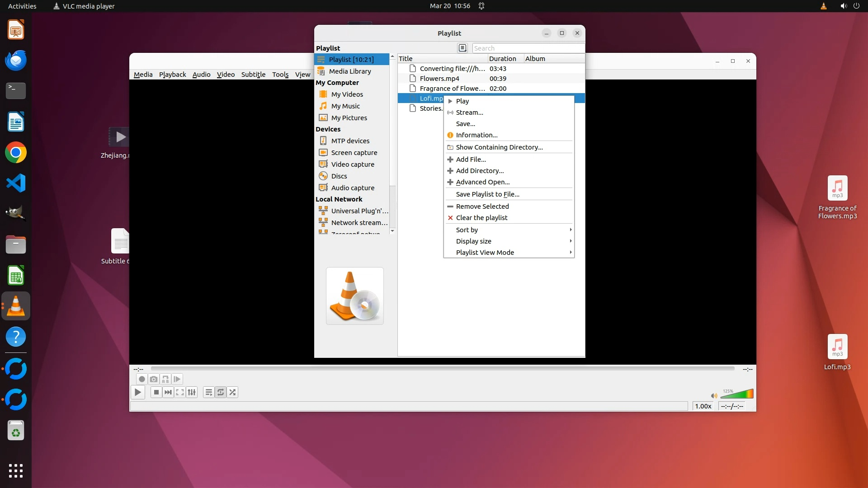Screen dimensions: 868x488
Task: Click the playlist Search field
Action: pos(528,48)
